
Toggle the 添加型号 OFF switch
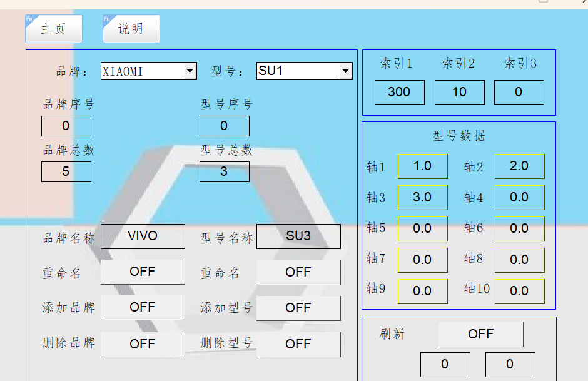click(298, 308)
